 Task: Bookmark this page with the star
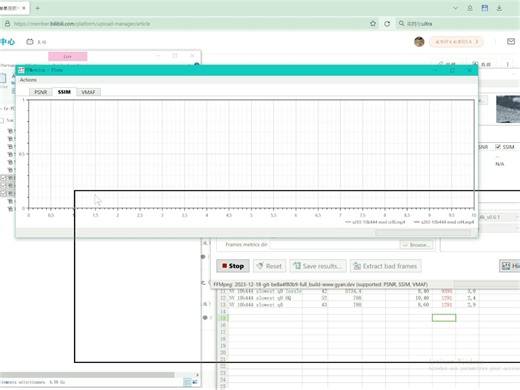(373, 24)
